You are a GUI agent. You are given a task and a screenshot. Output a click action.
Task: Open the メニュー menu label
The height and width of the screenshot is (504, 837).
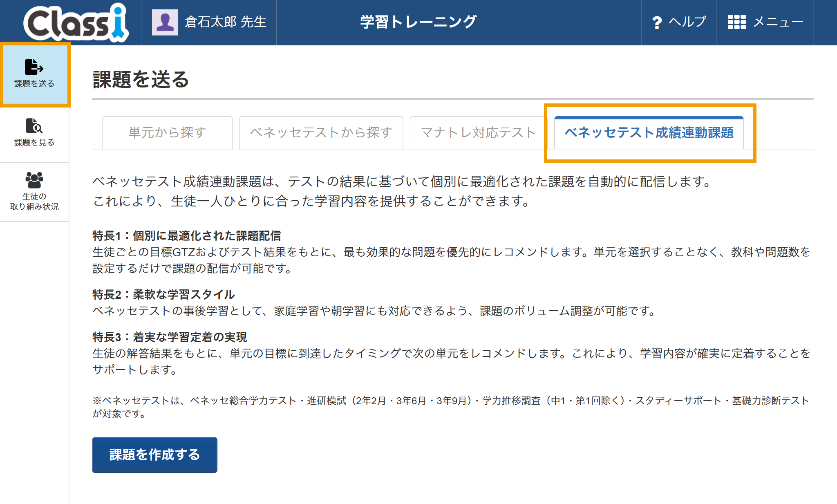pos(778,22)
